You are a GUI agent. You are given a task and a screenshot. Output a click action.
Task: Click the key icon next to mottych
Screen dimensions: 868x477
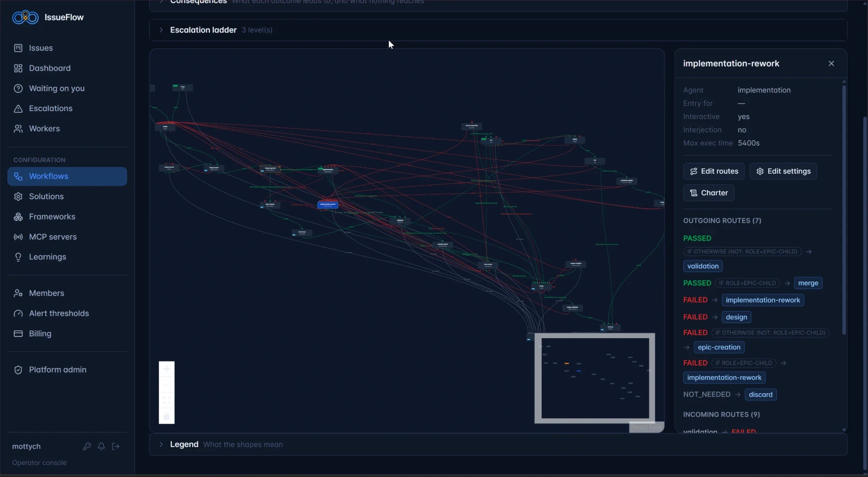87,447
